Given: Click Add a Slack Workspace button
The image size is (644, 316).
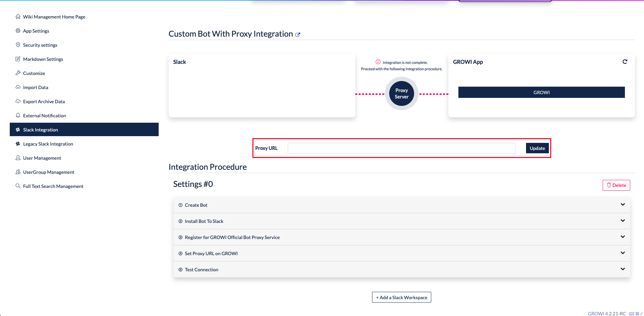Looking at the screenshot, I should click(x=401, y=298).
